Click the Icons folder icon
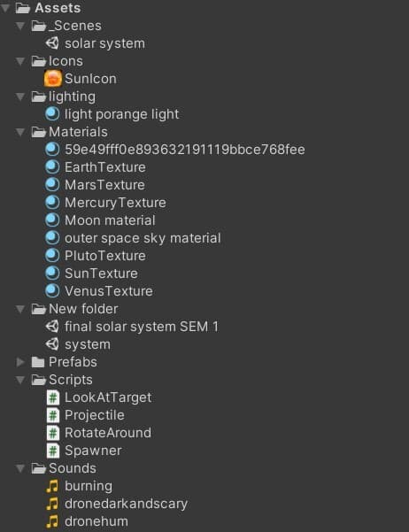 point(38,61)
